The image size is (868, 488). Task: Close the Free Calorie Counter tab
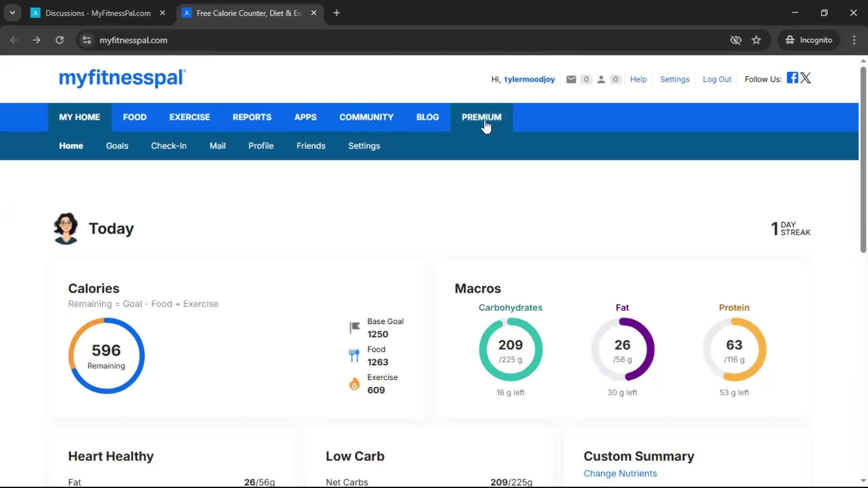(314, 13)
